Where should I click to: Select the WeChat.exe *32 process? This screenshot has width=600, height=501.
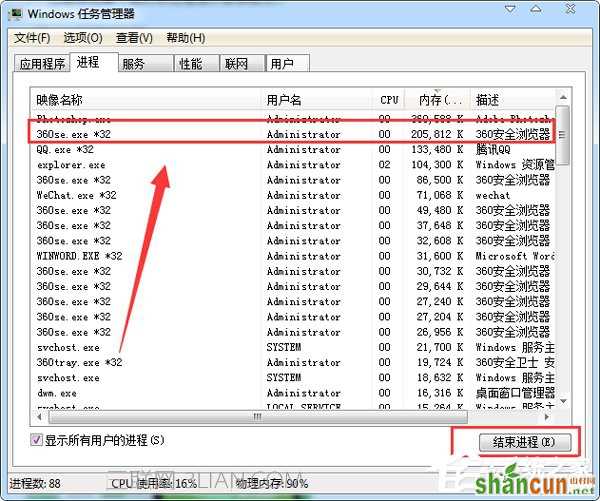point(293,196)
